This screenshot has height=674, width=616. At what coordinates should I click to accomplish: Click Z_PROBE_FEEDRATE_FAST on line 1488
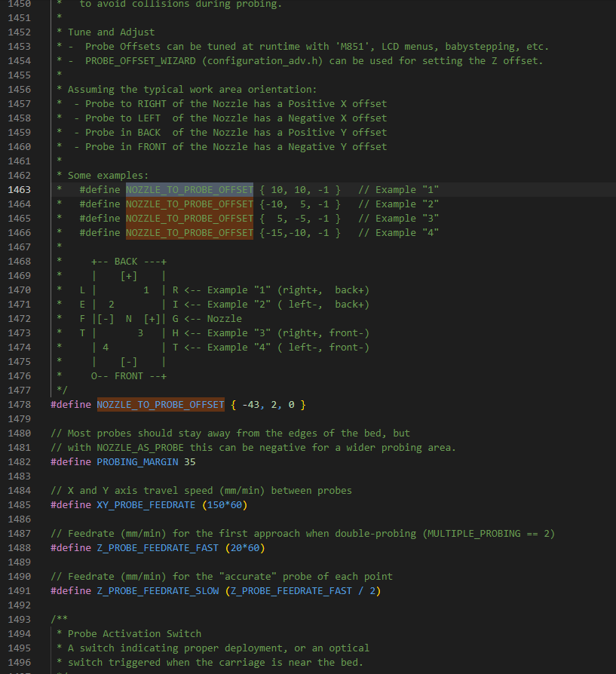158,547
